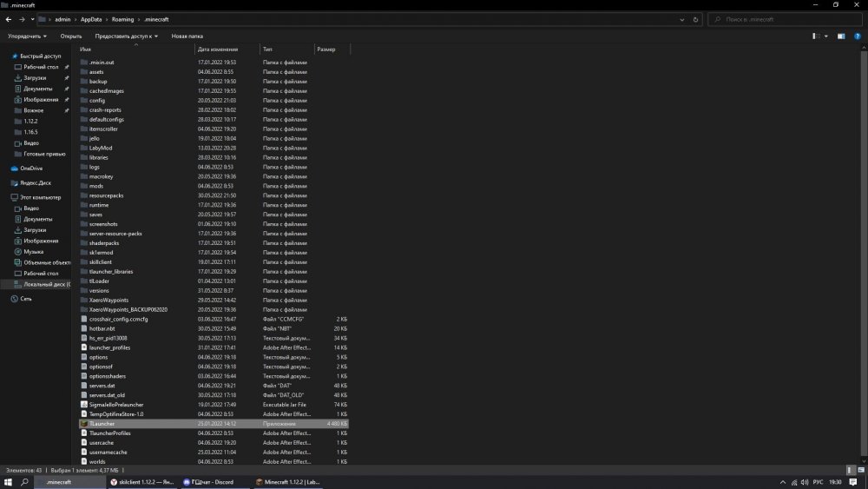Viewport: 868px width, 489px height.
Task: Switch to details view in status bar
Action: (x=850, y=470)
